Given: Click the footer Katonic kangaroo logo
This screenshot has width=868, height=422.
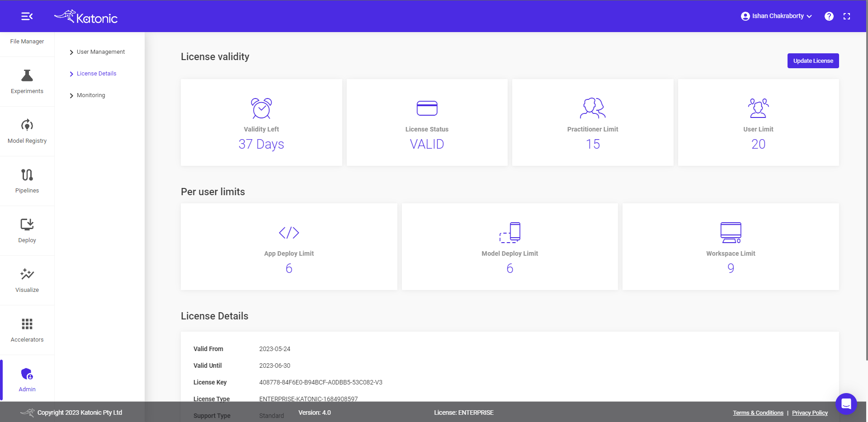Looking at the screenshot, I should tap(28, 413).
